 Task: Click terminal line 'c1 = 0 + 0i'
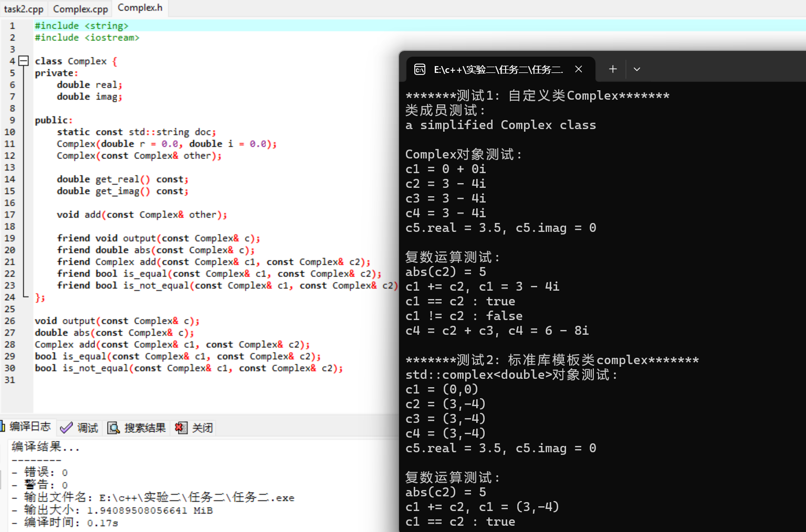coord(446,169)
